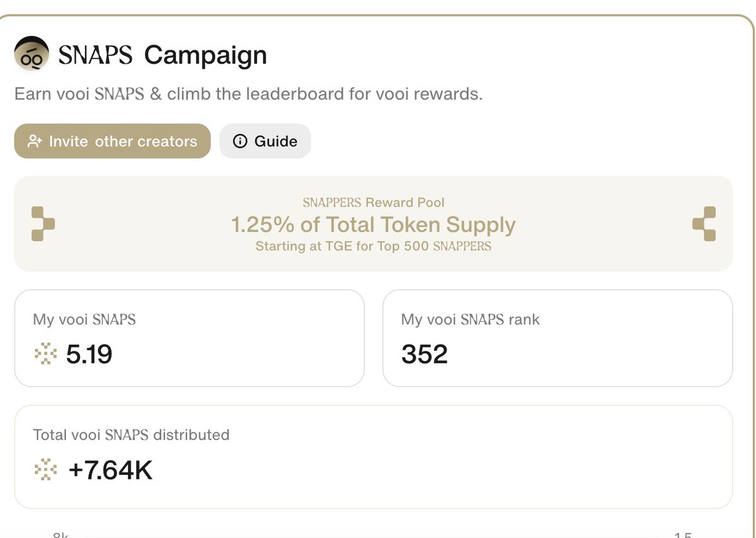Open the Guide button
Viewport: 756px width, 538px height.
265,141
